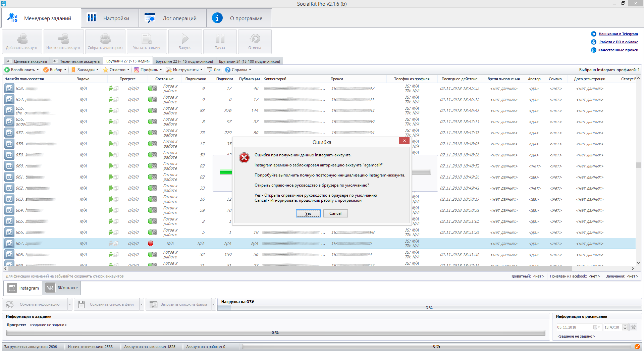Click the Отмена cancel icon
Viewport: 644px width, 352px height.
255,42
